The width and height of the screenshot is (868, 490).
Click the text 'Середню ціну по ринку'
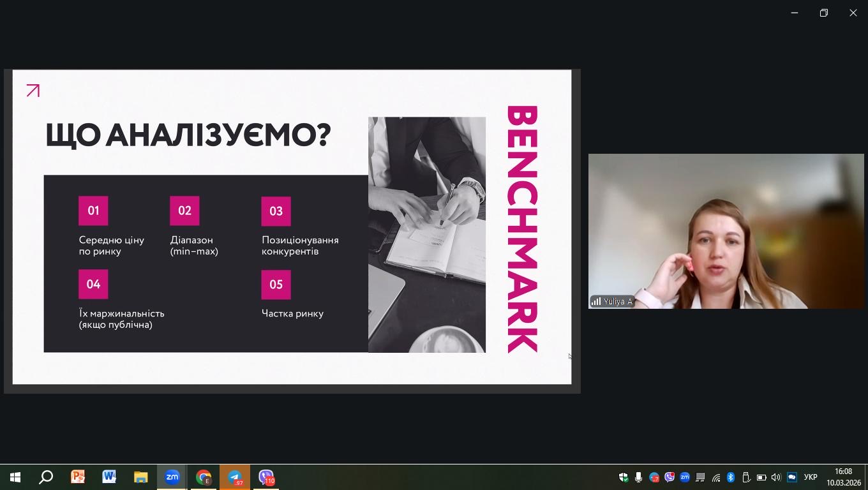[x=112, y=246]
